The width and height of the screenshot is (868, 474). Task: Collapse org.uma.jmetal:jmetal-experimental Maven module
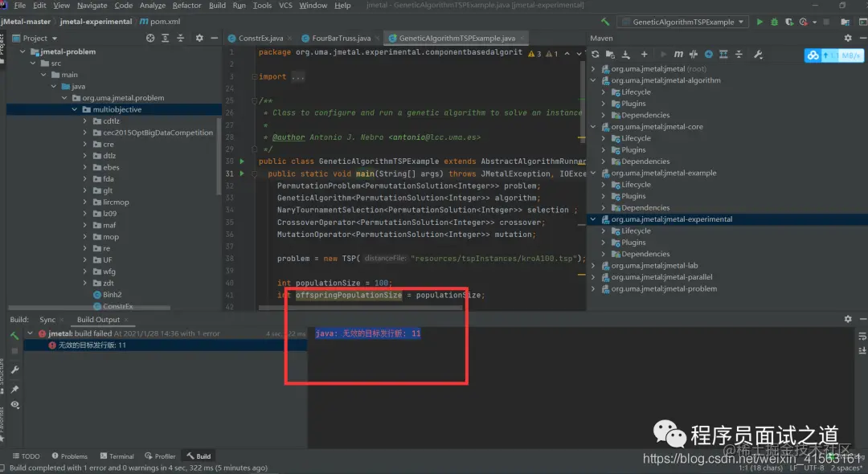tap(593, 219)
